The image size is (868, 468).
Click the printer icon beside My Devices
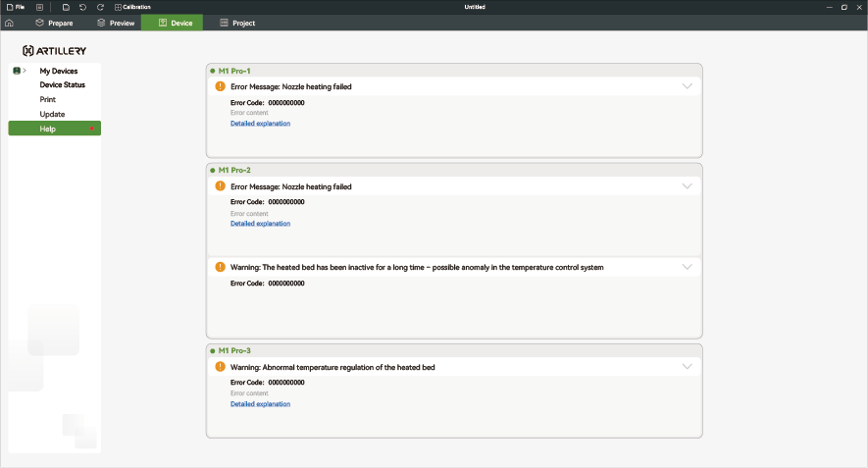pos(17,71)
